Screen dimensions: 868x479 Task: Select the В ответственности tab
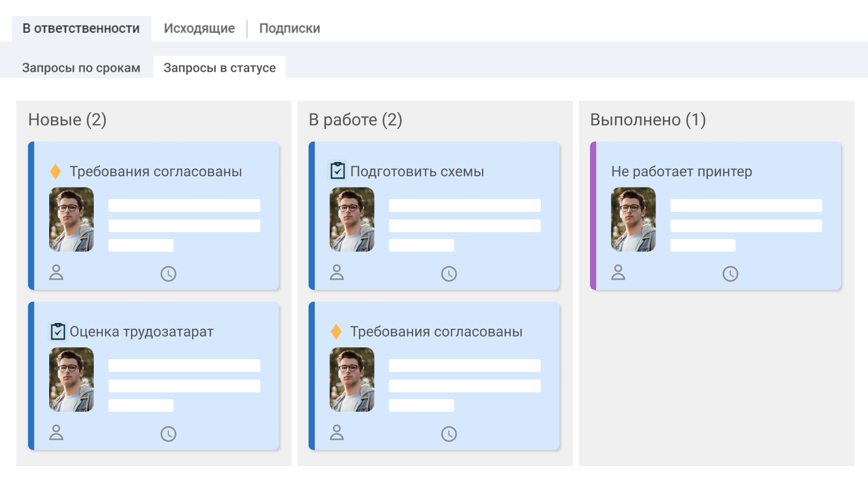pyautogui.click(x=81, y=28)
